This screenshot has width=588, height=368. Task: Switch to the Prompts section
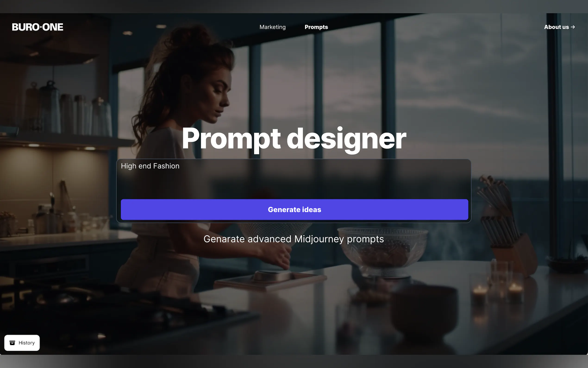coord(316,27)
